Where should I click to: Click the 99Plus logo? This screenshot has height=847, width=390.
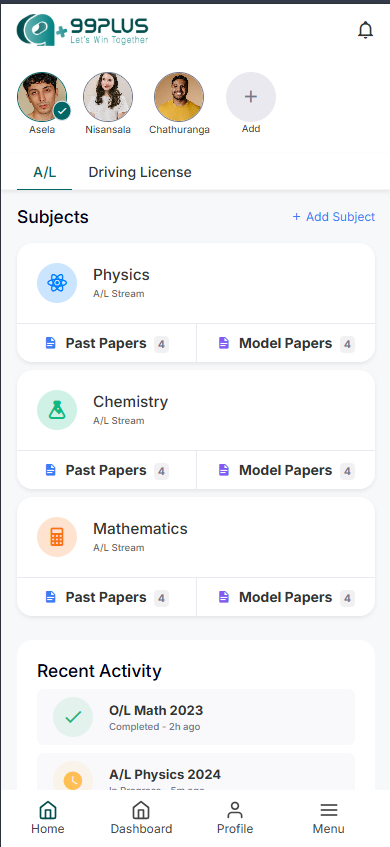[x=83, y=30]
